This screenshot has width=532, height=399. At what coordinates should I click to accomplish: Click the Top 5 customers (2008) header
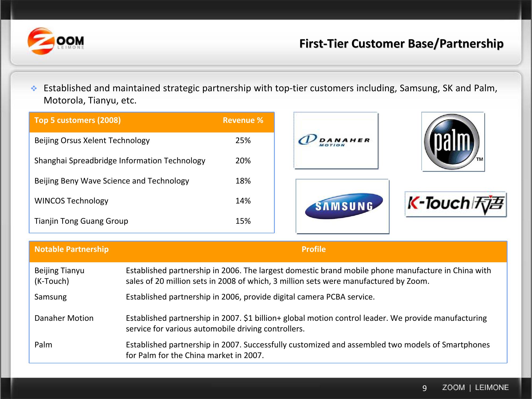coord(78,120)
